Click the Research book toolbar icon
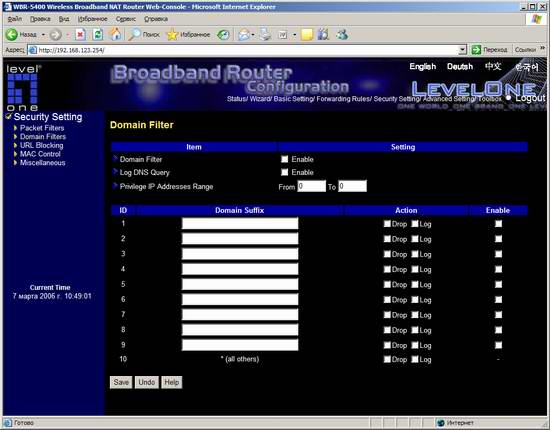Viewport: 550px width, 430px height. click(323, 34)
